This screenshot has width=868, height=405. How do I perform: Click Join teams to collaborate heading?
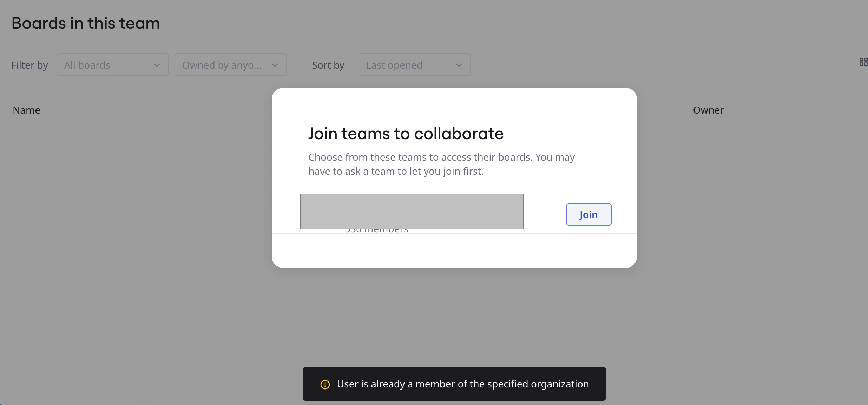[x=406, y=134]
